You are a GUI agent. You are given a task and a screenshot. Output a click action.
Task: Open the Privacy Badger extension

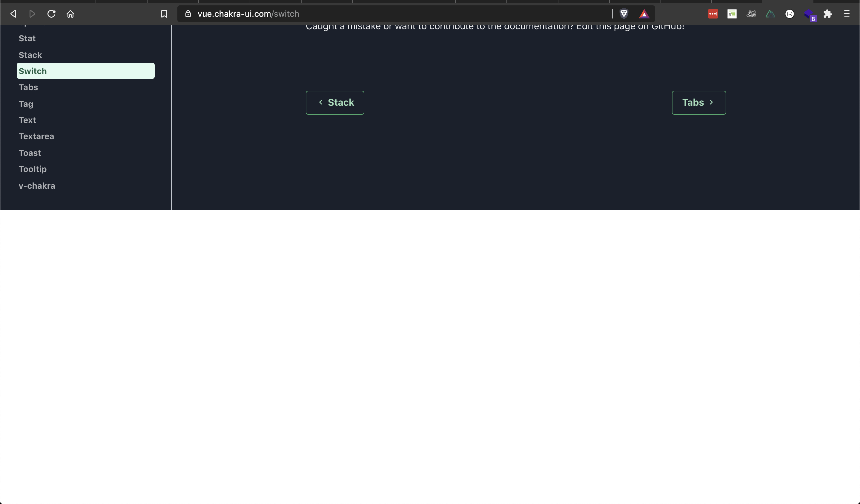[751, 14]
